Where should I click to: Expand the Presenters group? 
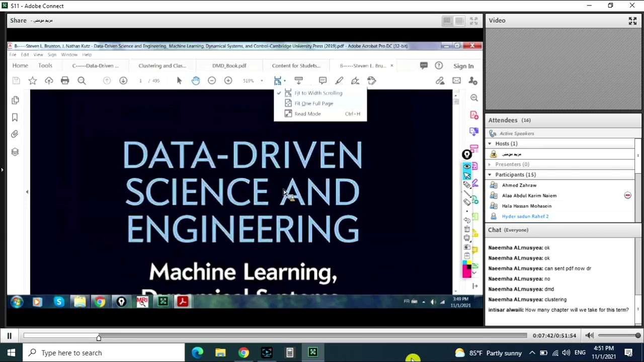[x=490, y=164]
